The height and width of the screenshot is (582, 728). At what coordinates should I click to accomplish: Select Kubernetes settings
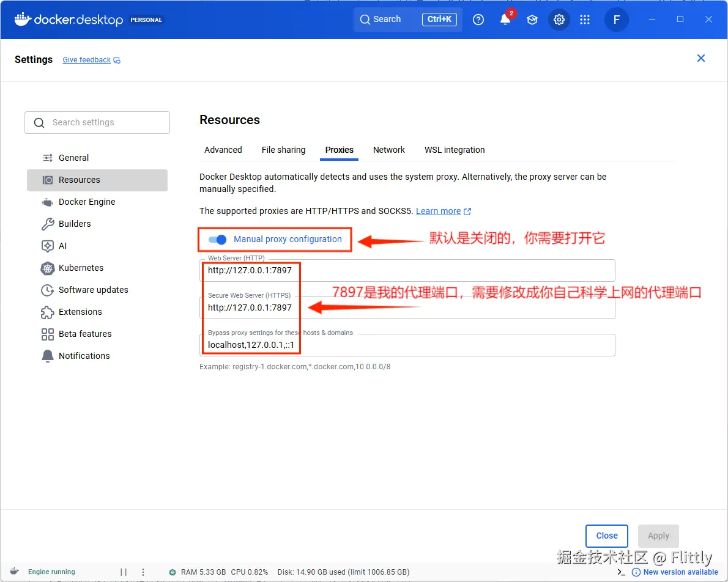(x=80, y=268)
